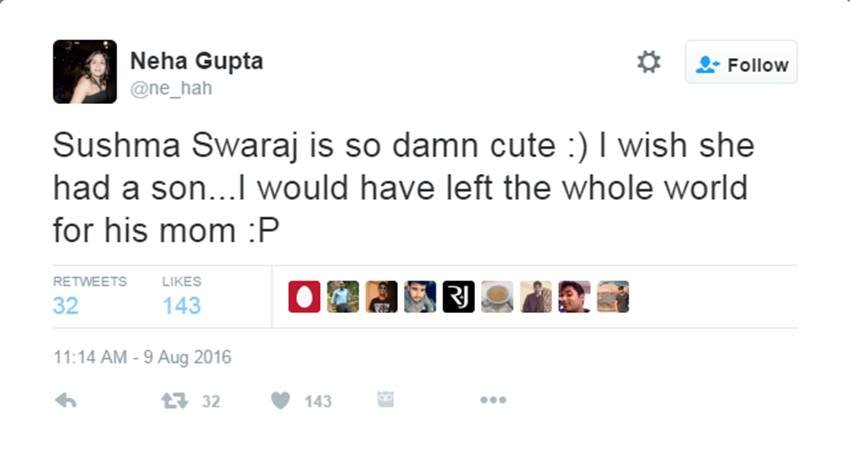Open the red egg avatar liker
The height and width of the screenshot is (454, 850).
click(x=304, y=297)
